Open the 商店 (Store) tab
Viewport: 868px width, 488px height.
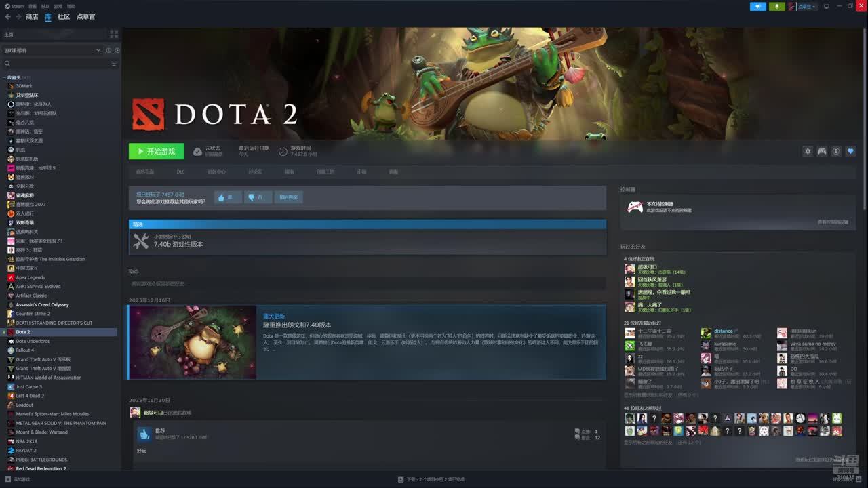[x=32, y=16]
